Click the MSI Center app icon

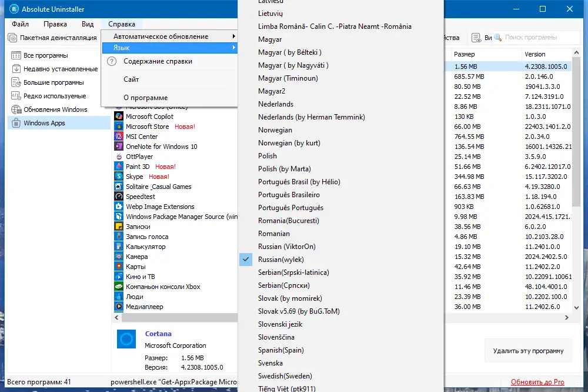pos(119,137)
